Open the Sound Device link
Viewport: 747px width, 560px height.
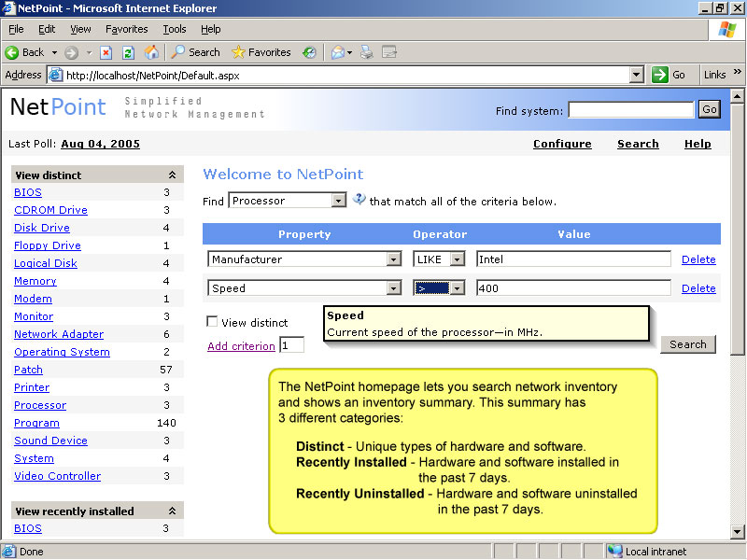pyautogui.click(x=51, y=441)
